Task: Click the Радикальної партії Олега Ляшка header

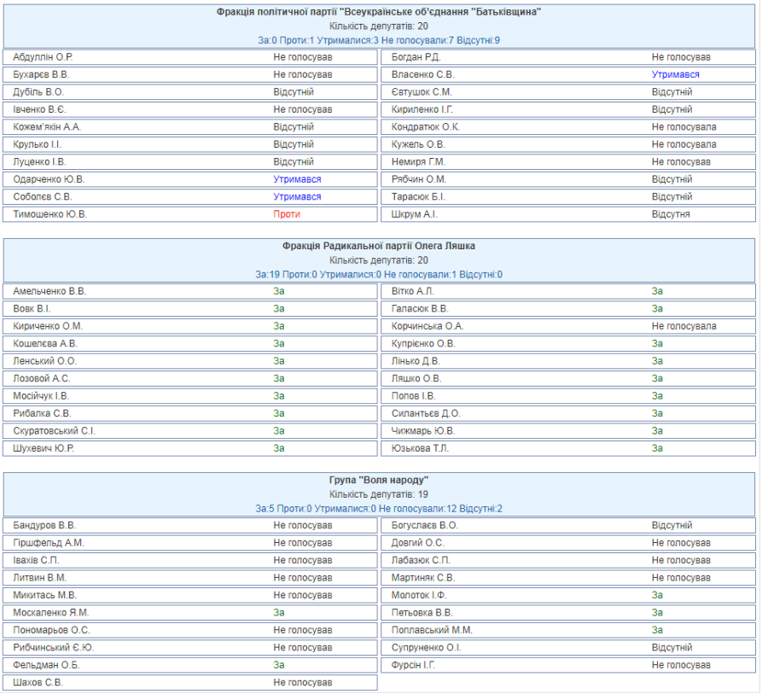Action: coord(379,246)
